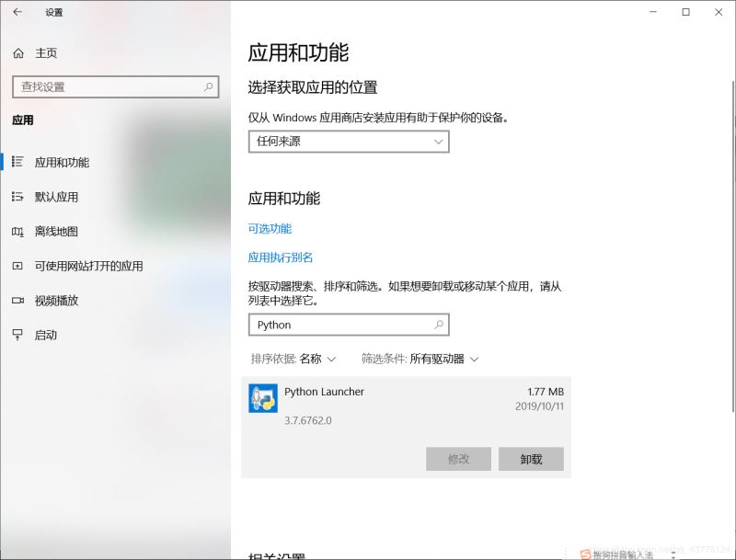Image resolution: width=736 pixels, height=560 pixels.
Task: Click the Python Launcher application icon
Action: [x=263, y=399]
